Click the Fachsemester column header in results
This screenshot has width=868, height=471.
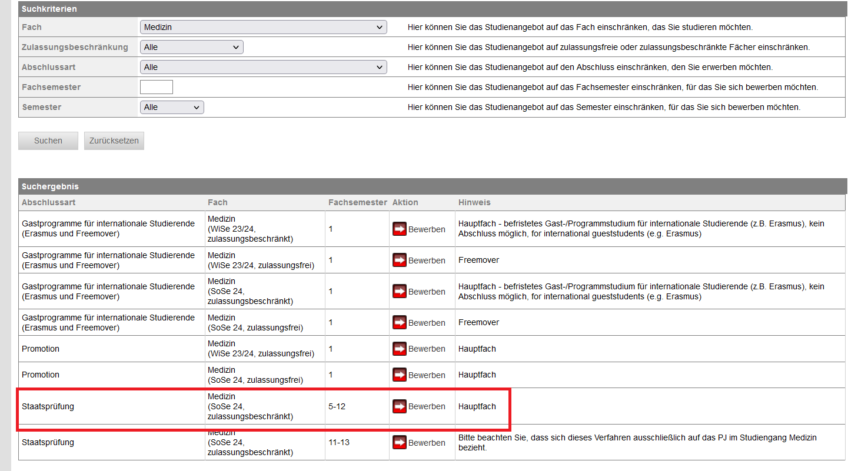tap(358, 202)
